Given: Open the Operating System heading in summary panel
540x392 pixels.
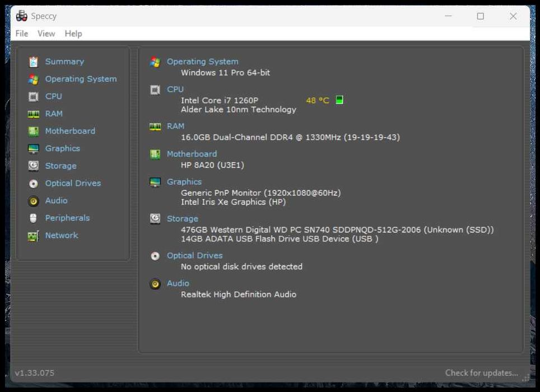Looking at the screenshot, I should point(203,62).
